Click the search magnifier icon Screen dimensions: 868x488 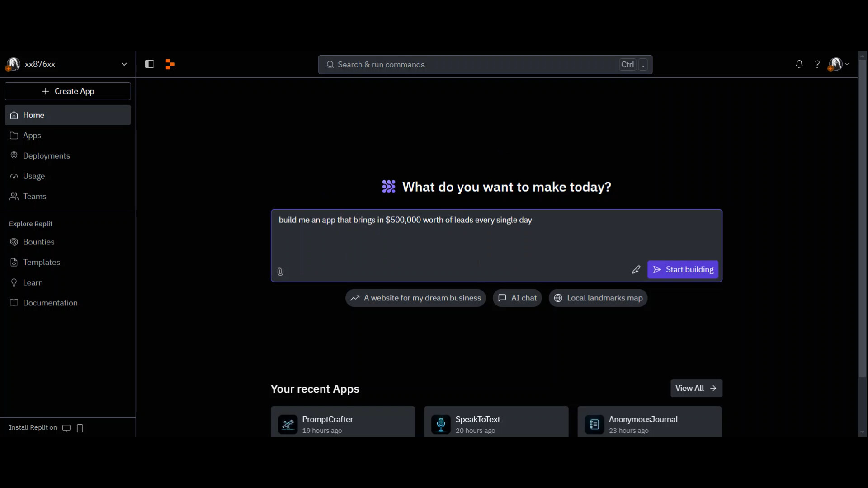(x=330, y=65)
